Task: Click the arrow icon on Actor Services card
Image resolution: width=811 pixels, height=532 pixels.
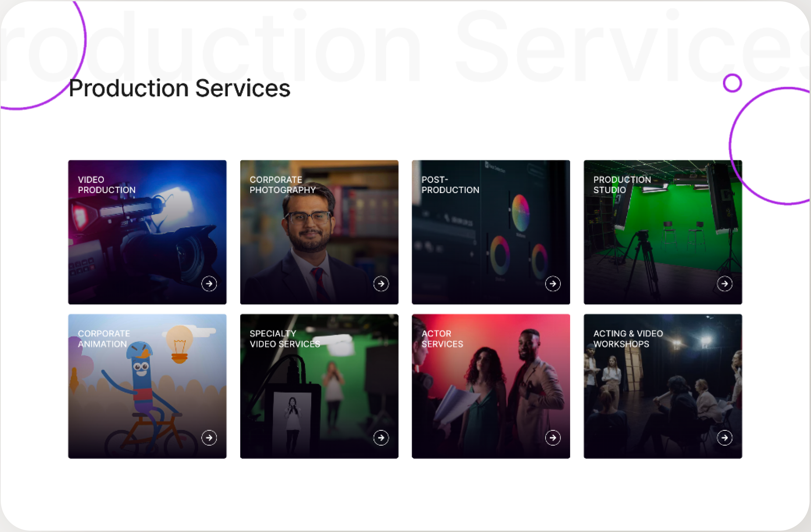Action: pyautogui.click(x=553, y=438)
